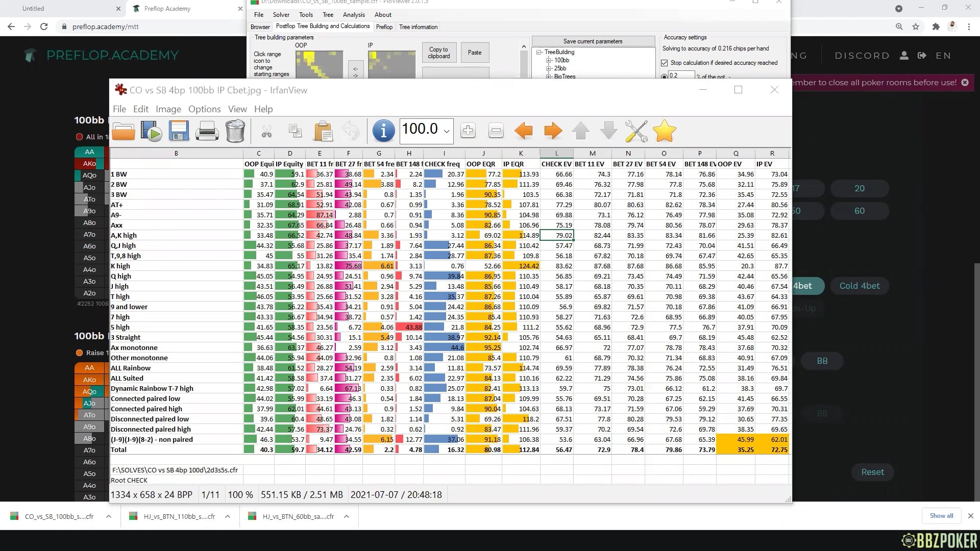
Task: Select the All in radio button
Action: point(80,137)
